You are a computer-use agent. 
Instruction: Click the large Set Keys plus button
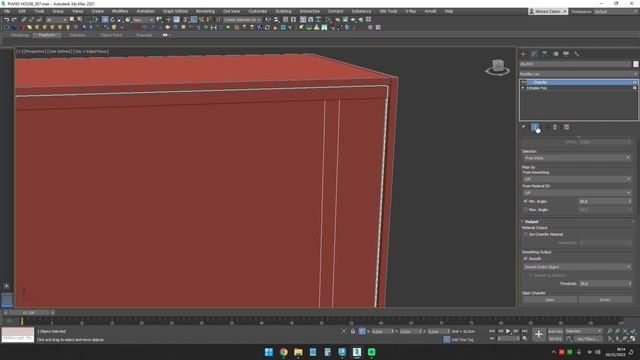[539, 335]
